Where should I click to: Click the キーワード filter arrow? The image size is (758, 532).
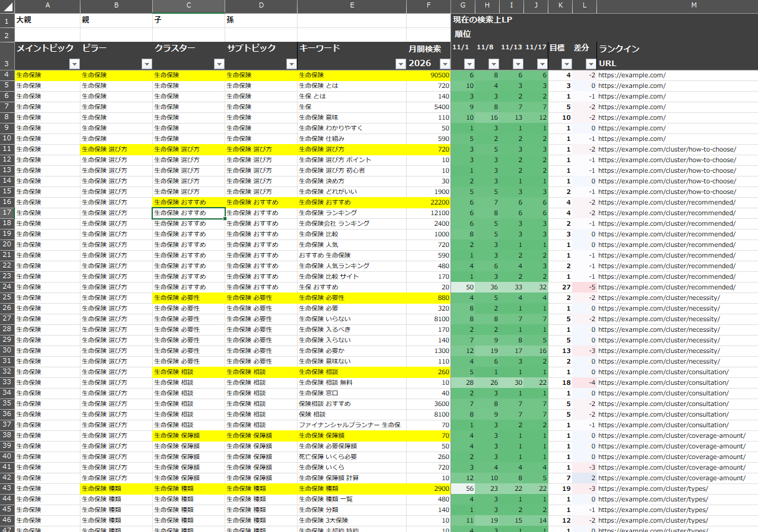(401, 64)
